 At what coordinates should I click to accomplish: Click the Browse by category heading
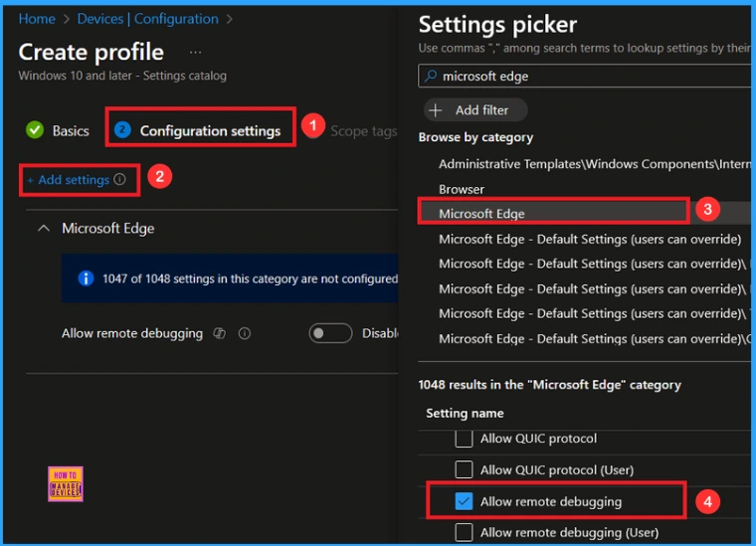pos(475,137)
